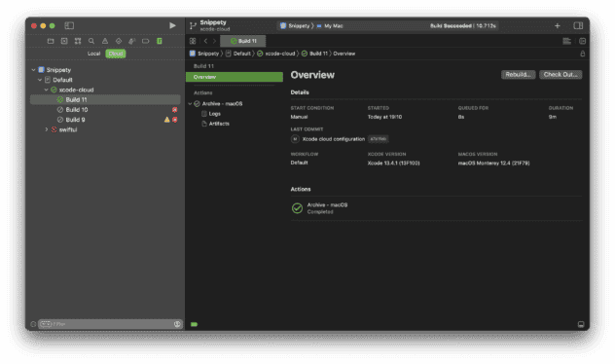Run the project with Play button
This screenshot has width=615, height=364.
(172, 25)
